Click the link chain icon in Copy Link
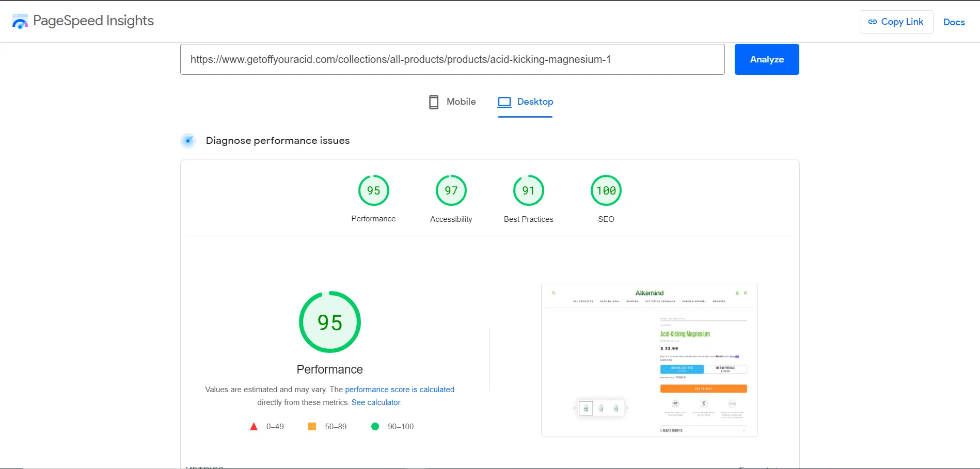 coord(872,22)
